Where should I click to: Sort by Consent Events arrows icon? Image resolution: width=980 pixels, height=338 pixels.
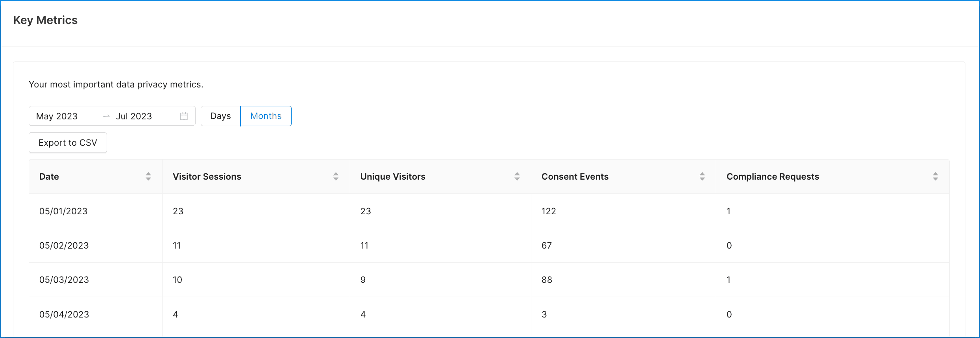[702, 176]
